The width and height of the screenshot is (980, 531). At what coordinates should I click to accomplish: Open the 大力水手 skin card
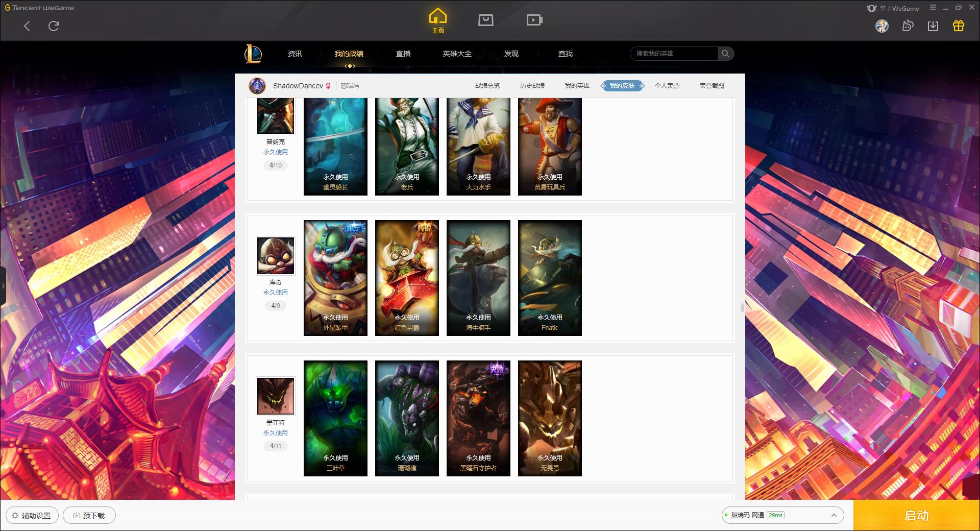478,147
